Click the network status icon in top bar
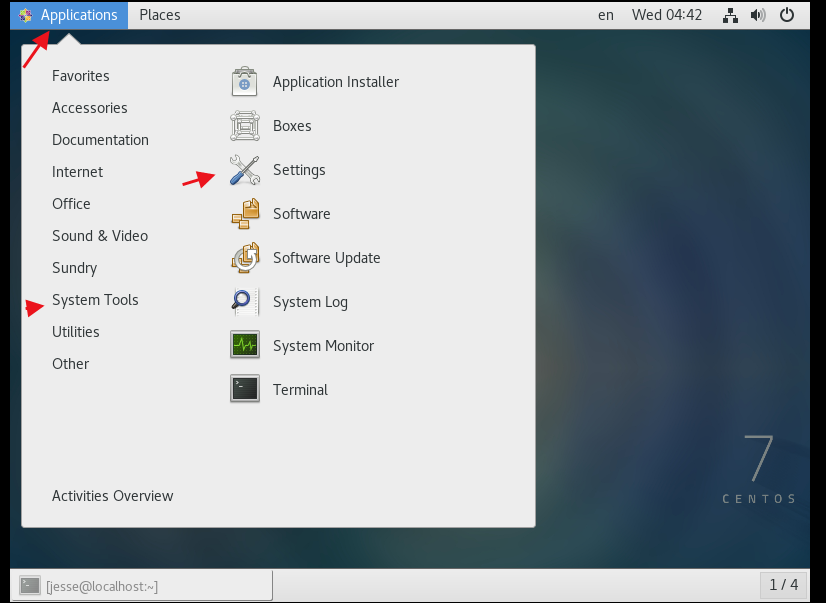 [x=730, y=15]
